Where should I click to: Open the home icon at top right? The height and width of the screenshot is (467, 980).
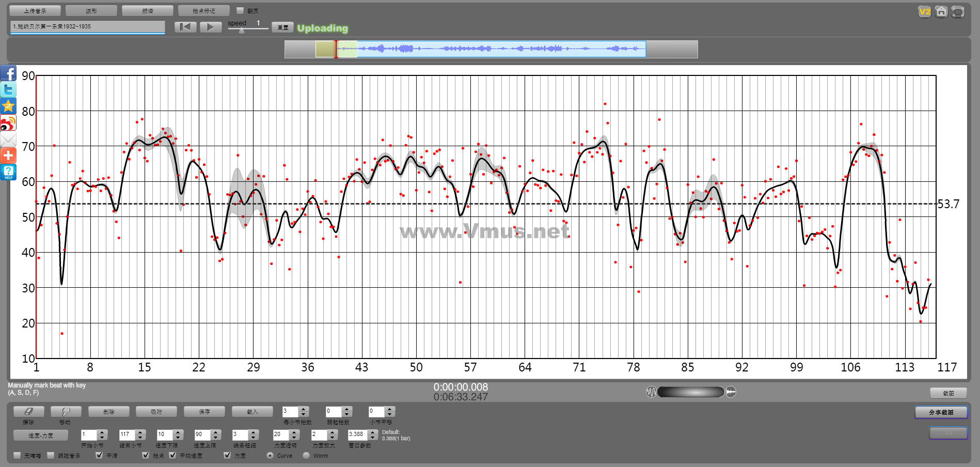(941, 11)
